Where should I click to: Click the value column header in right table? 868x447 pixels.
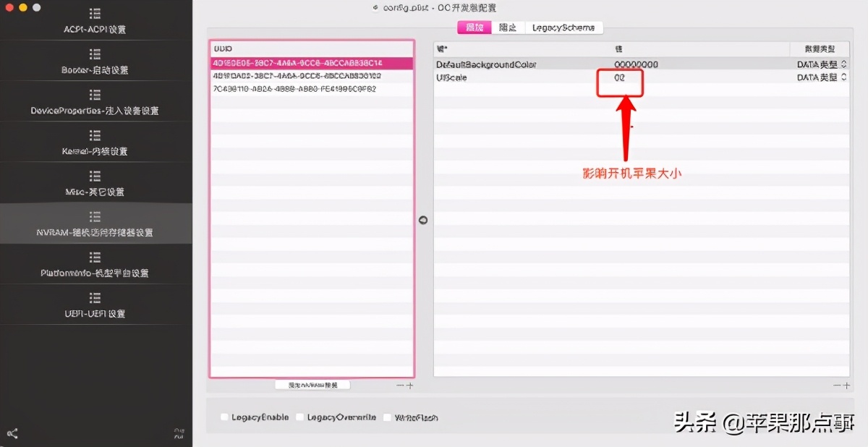point(700,48)
